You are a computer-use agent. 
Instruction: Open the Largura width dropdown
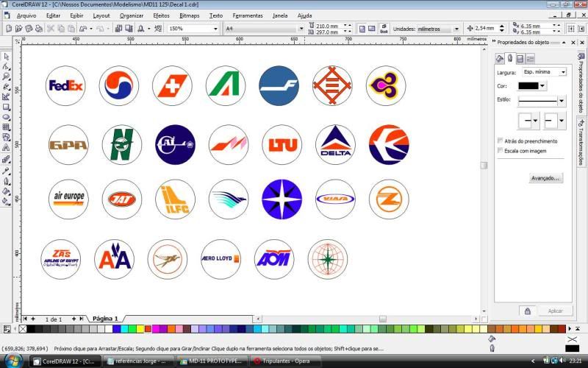click(563, 71)
